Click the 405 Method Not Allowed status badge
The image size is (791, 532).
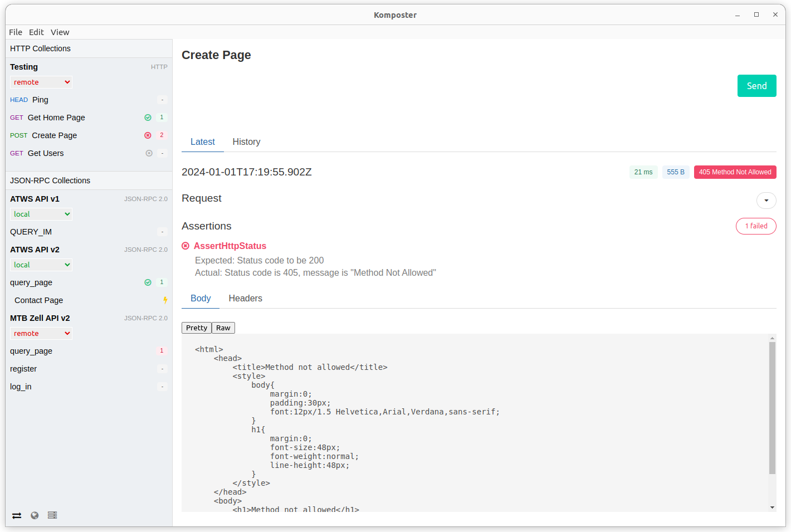735,172
